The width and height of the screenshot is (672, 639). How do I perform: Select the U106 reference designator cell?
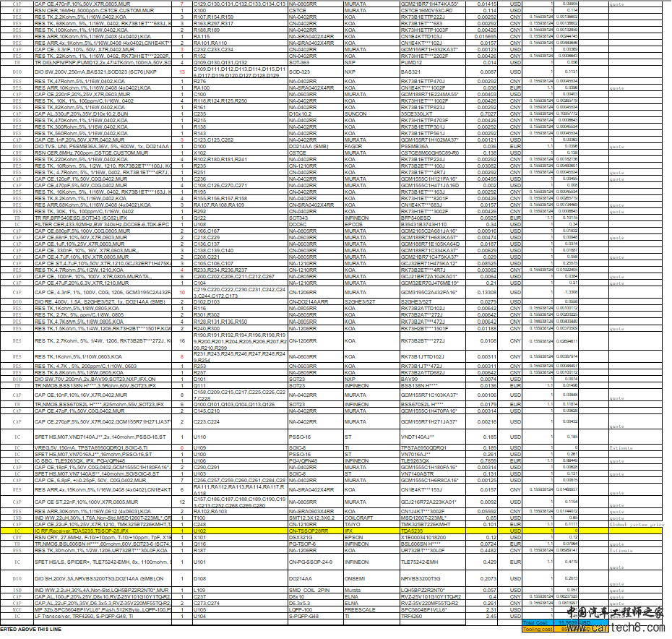240,461
